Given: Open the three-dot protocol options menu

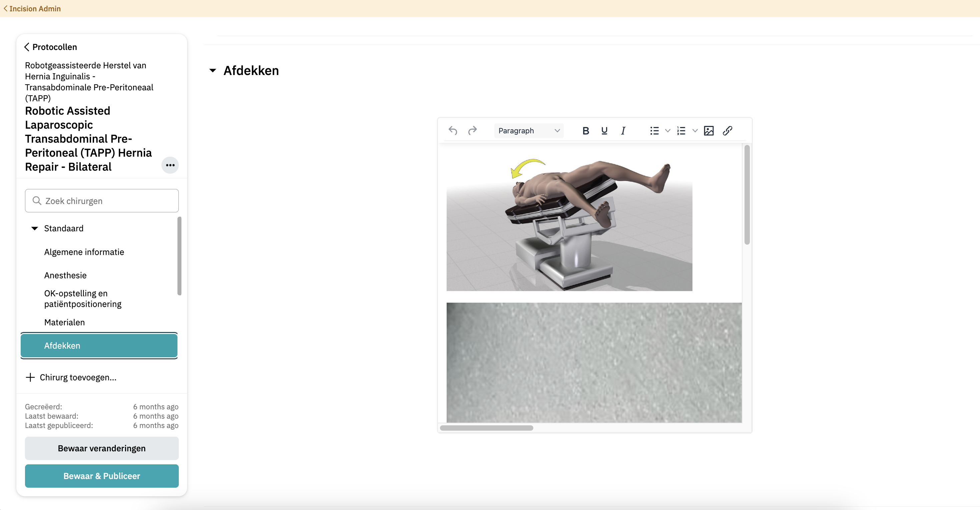Looking at the screenshot, I should [x=170, y=165].
